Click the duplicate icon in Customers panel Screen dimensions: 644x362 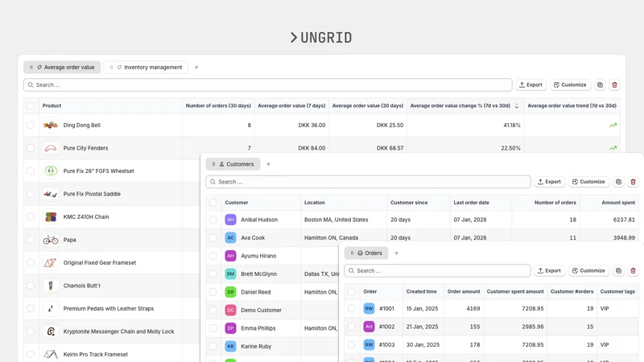pos(618,182)
